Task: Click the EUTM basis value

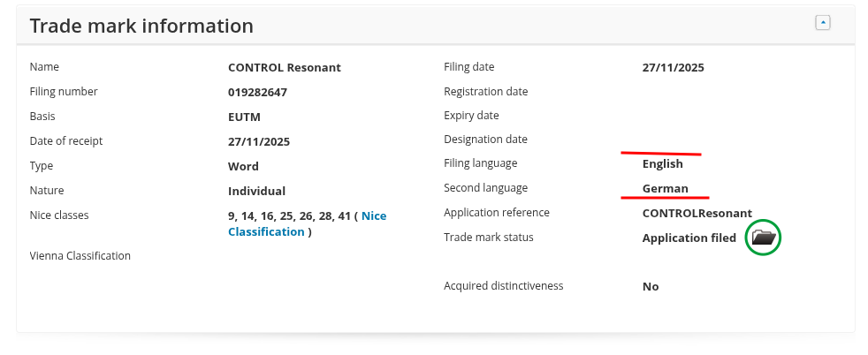Action: pyautogui.click(x=244, y=117)
